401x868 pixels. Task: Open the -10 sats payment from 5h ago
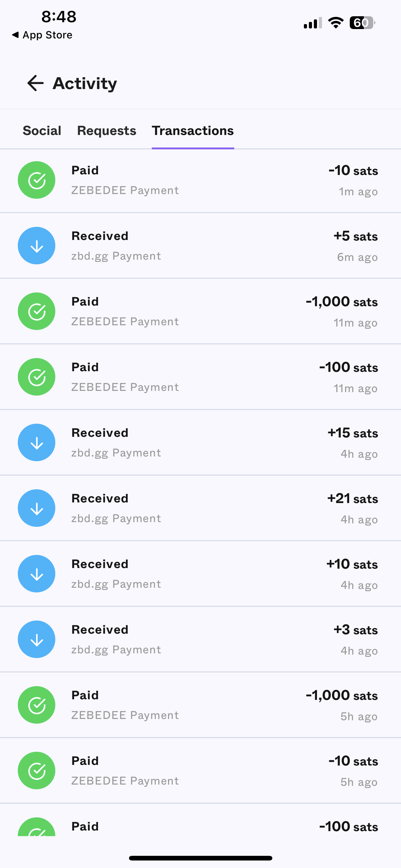point(200,771)
